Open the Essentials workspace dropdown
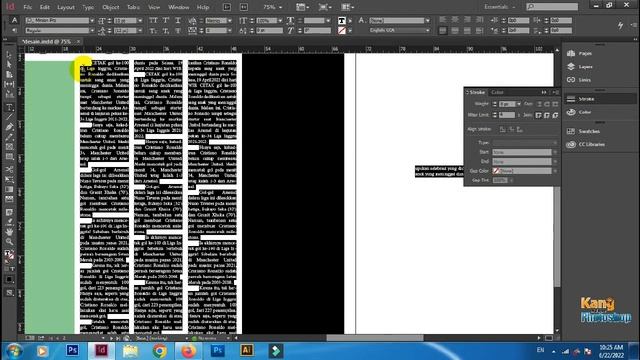 (x=500, y=7)
